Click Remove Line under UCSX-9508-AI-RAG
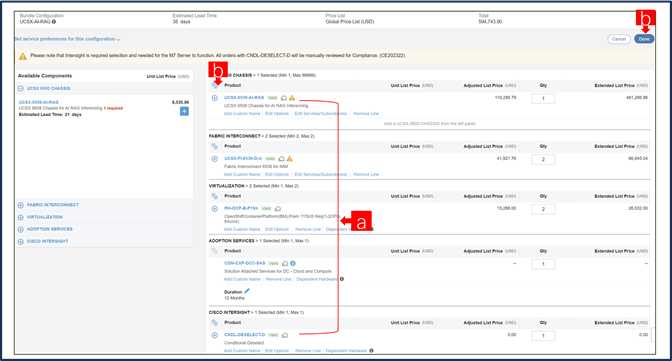 click(x=366, y=114)
